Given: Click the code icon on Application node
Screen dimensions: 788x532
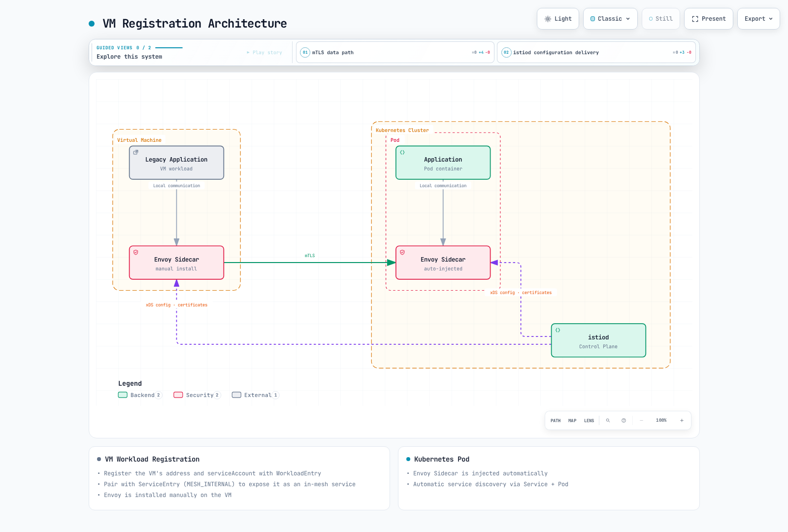Looking at the screenshot, I should (x=402, y=152).
